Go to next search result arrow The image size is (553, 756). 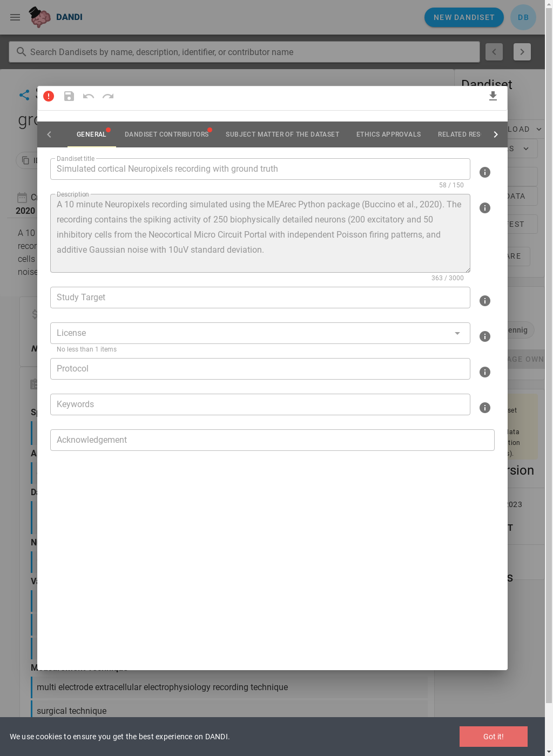click(522, 52)
